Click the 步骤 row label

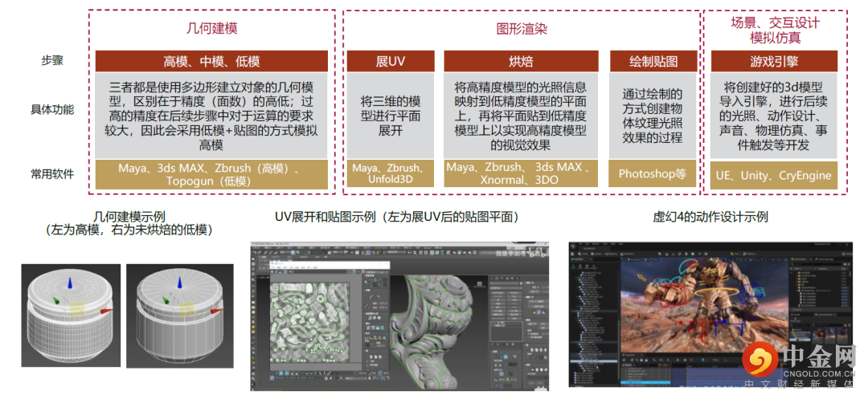(x=52, y=61)
